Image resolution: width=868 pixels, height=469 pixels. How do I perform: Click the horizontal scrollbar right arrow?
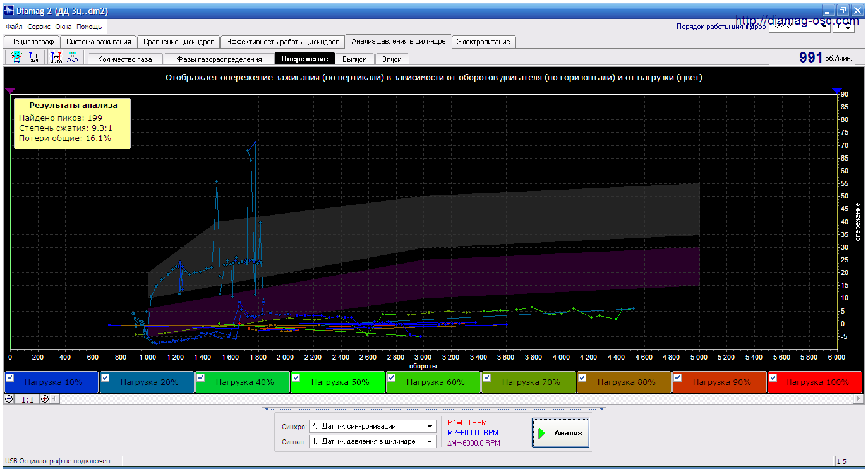[x=859, y=399]
